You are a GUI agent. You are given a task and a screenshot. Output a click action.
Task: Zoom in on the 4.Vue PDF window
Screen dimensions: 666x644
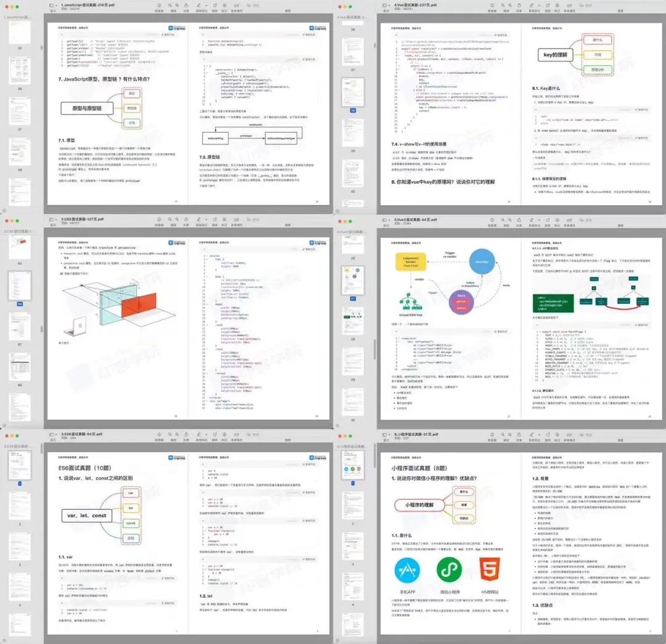click(510, 6)
